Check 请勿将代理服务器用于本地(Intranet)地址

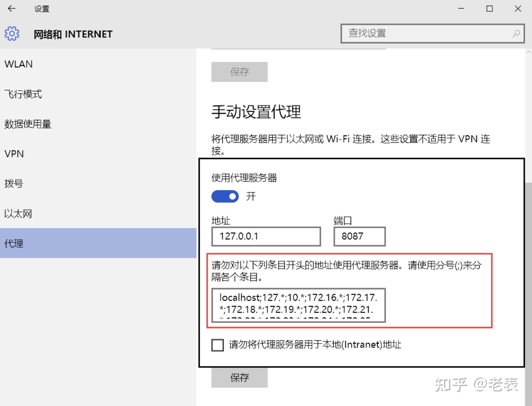click(217, 345)
